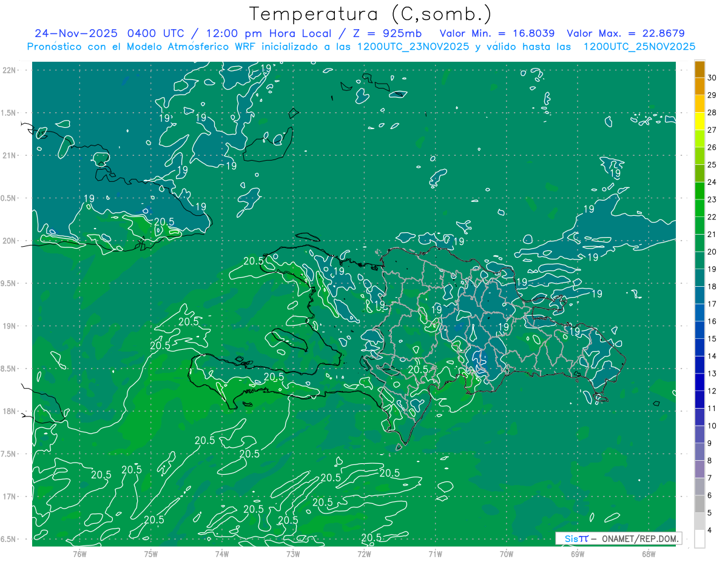Click the "20" value on the color legend

(712, 252)
